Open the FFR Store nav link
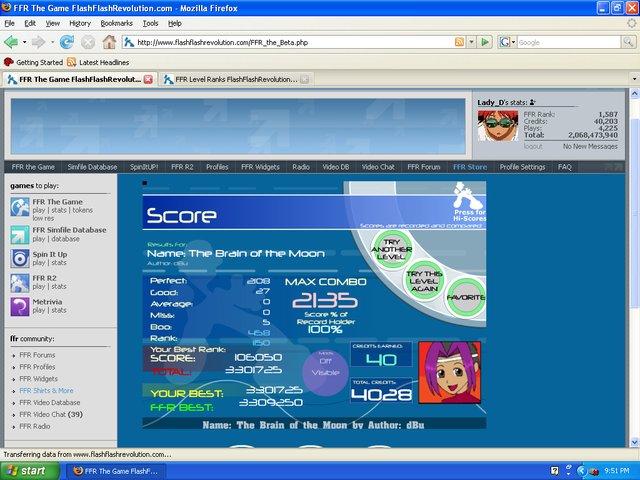Screen dimensions: 640x480 pyautogui.click(x=470, y=167)
